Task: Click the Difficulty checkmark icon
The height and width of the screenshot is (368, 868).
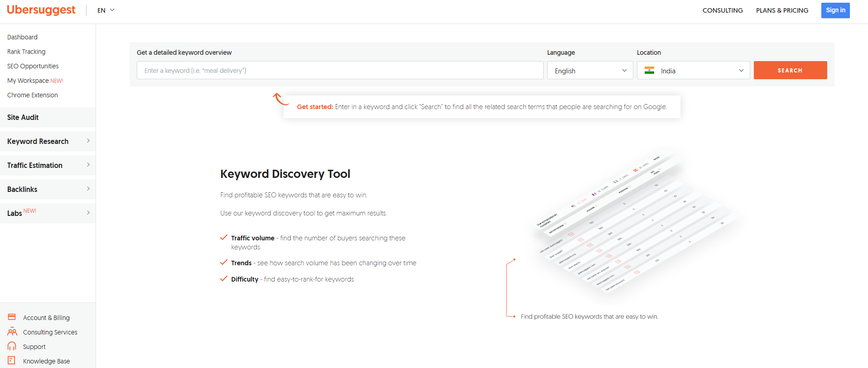Action: click(x=224, y=278)
